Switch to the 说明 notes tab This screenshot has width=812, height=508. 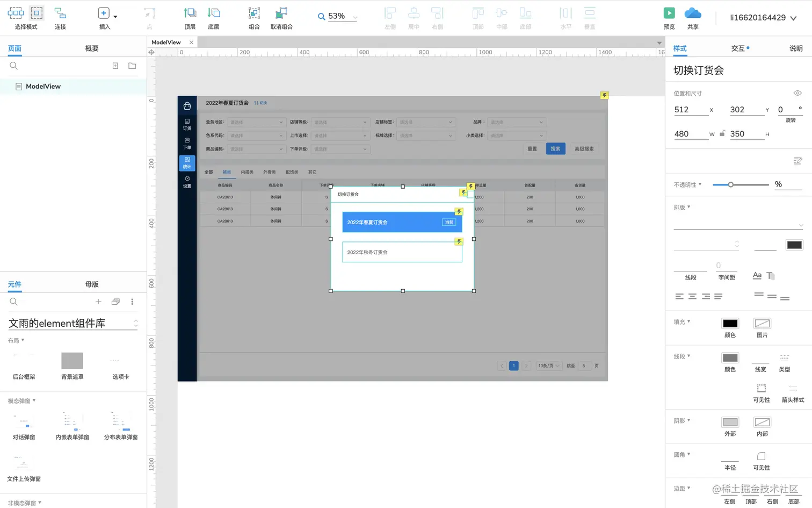click(x=796, y=48)
